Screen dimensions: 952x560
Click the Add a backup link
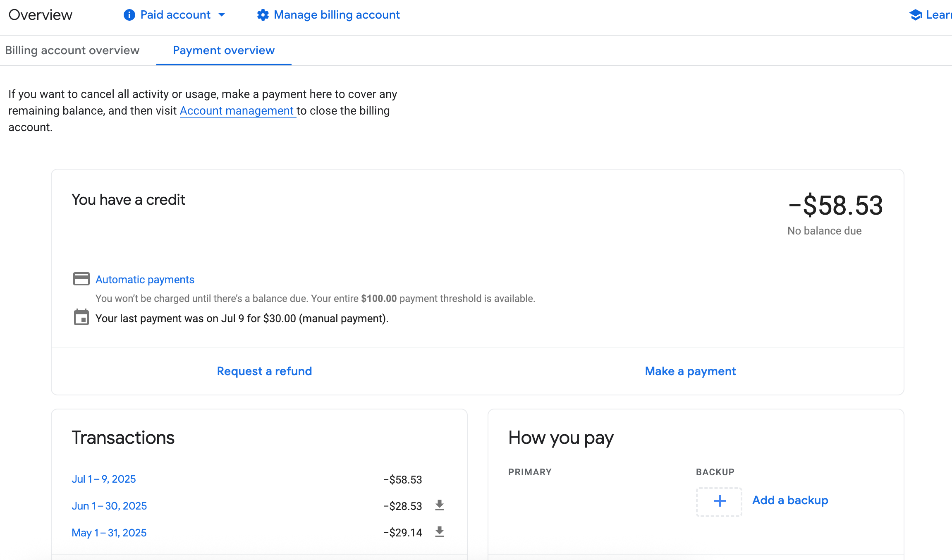[790, 500]
